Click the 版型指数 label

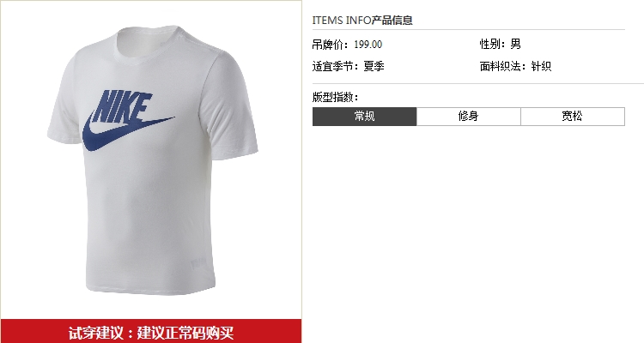335,97
